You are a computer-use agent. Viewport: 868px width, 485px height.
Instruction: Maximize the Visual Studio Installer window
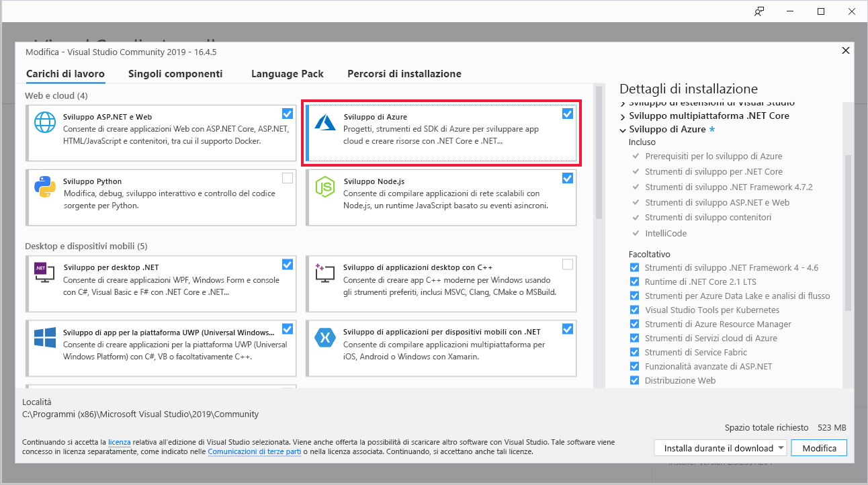click(821, 11)
